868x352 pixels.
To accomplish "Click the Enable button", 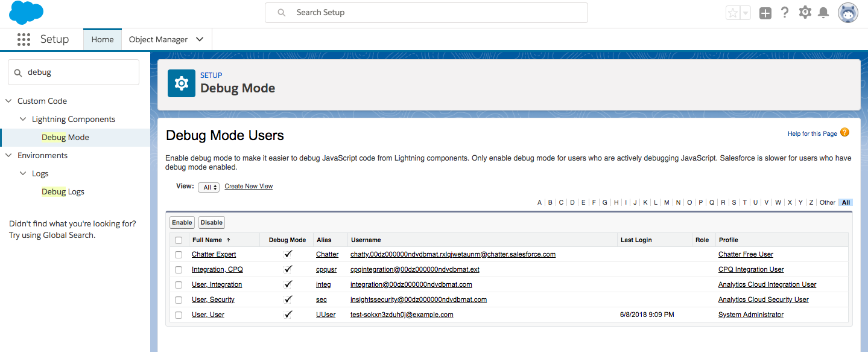I will (x=182, y=222).
